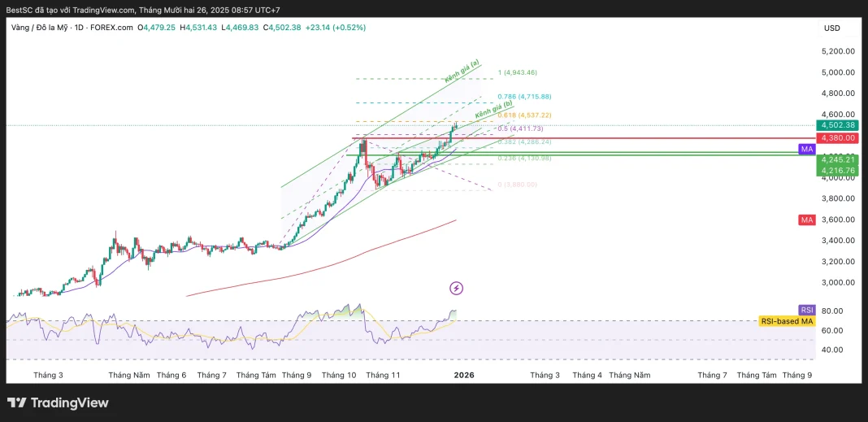
Task: Click the 2026 marker on the time axis
Action: coord(464,375)
